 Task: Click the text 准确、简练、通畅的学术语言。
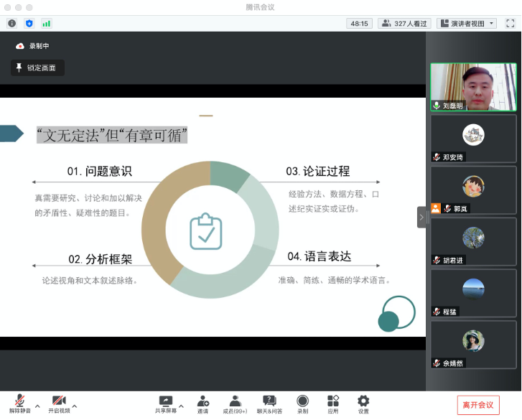335,280
